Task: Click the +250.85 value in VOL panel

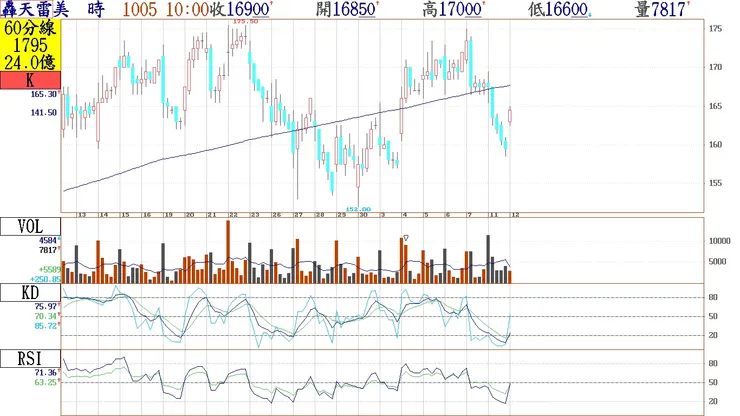Action: pos(46,279)
